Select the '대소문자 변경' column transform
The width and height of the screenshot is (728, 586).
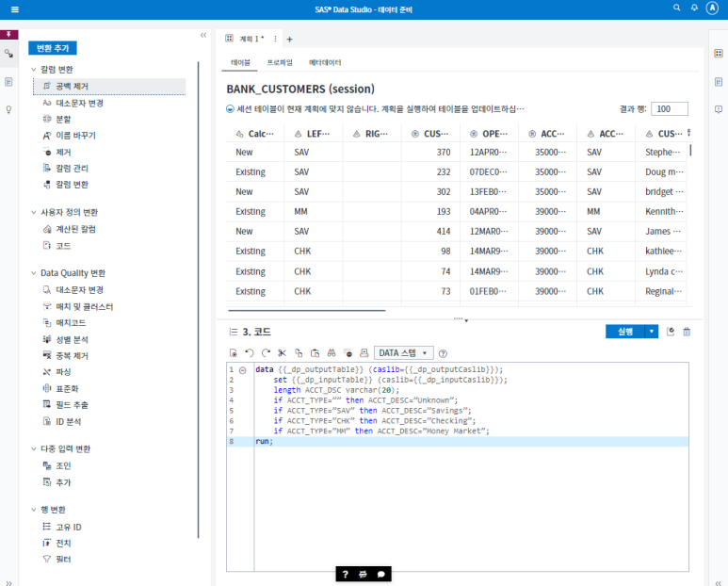79,103
